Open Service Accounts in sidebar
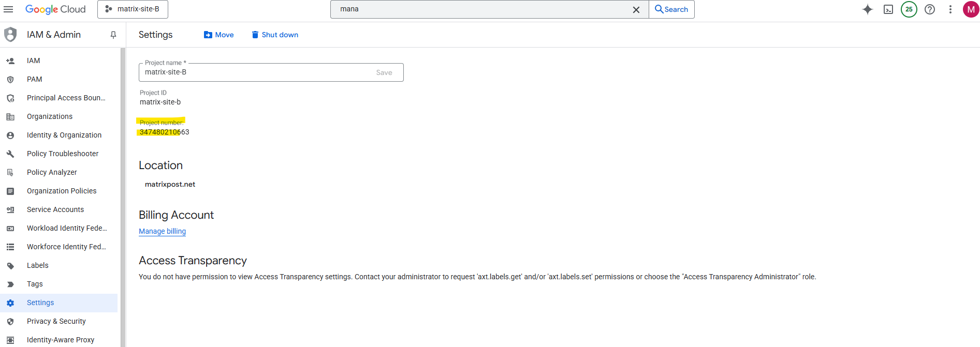 [x=59, y=209]
